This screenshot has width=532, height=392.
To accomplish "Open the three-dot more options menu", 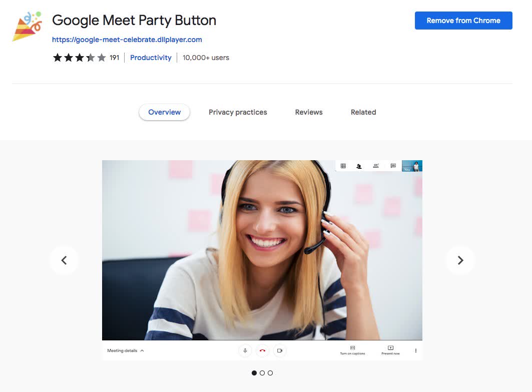I will pos(415,350).
